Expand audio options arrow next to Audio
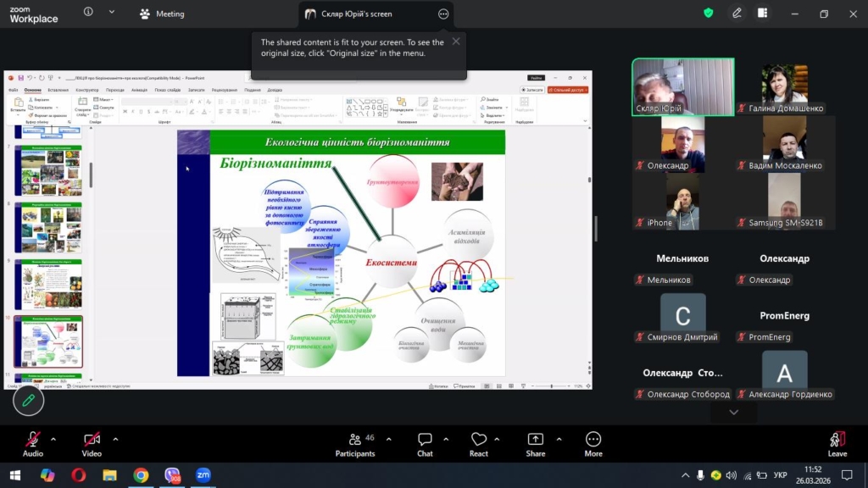The height and width of the screenshot is (488, 868). (53, 439)
